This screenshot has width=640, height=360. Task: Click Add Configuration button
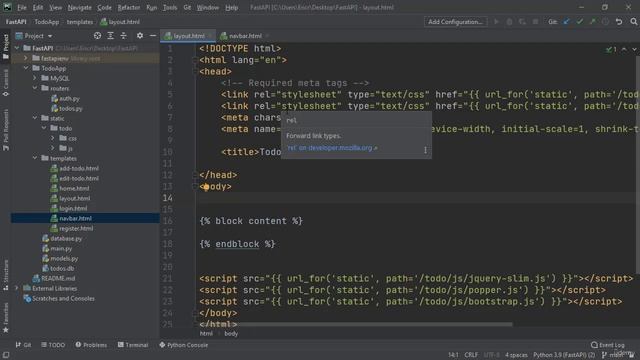[x=456, y=22]
